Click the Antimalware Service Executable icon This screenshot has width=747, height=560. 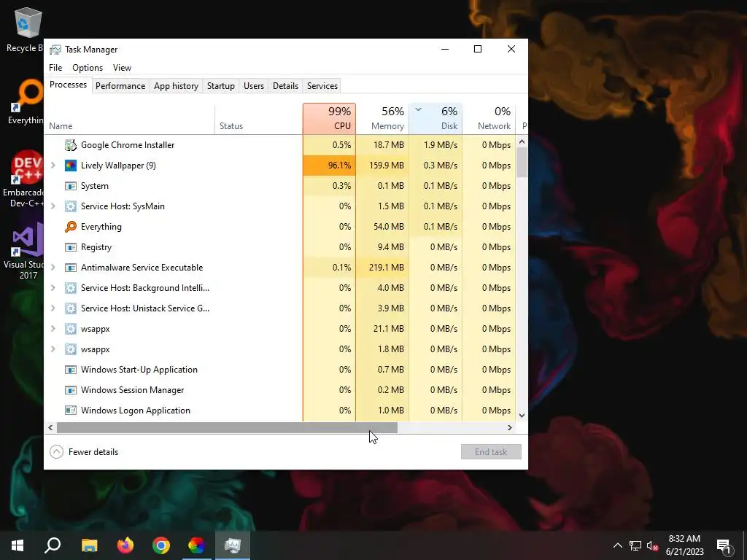71,268
